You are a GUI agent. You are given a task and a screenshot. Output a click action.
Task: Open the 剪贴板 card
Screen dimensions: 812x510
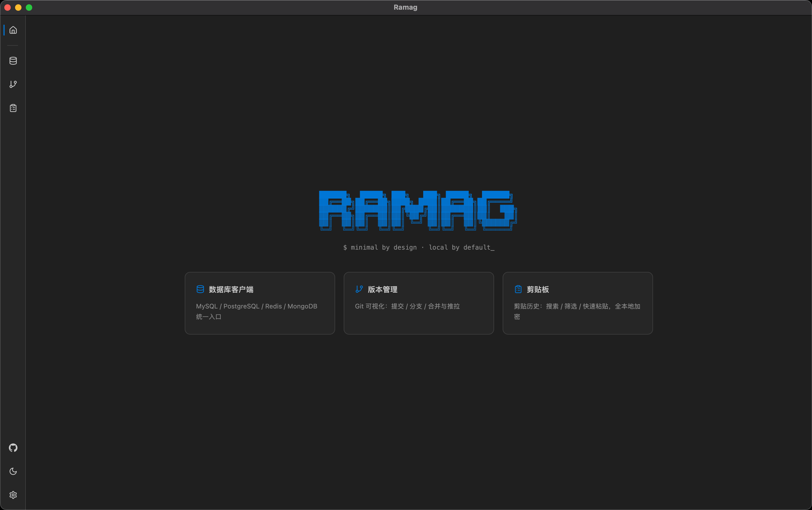(578, 303)
